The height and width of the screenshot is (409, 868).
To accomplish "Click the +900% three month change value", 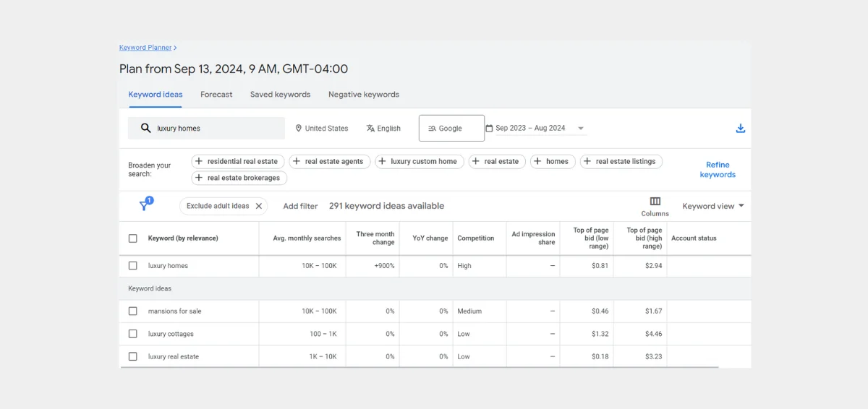I will (384, 266).
